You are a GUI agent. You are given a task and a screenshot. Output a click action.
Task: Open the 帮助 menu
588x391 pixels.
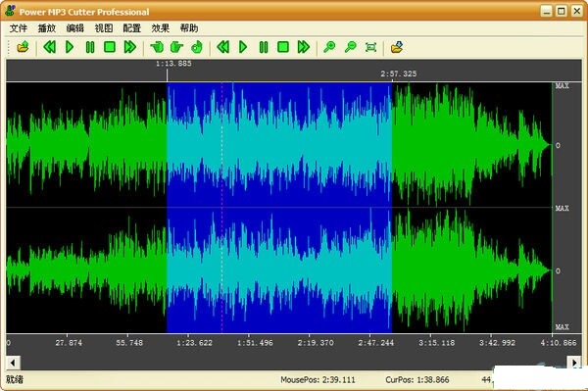coord(189,28)
